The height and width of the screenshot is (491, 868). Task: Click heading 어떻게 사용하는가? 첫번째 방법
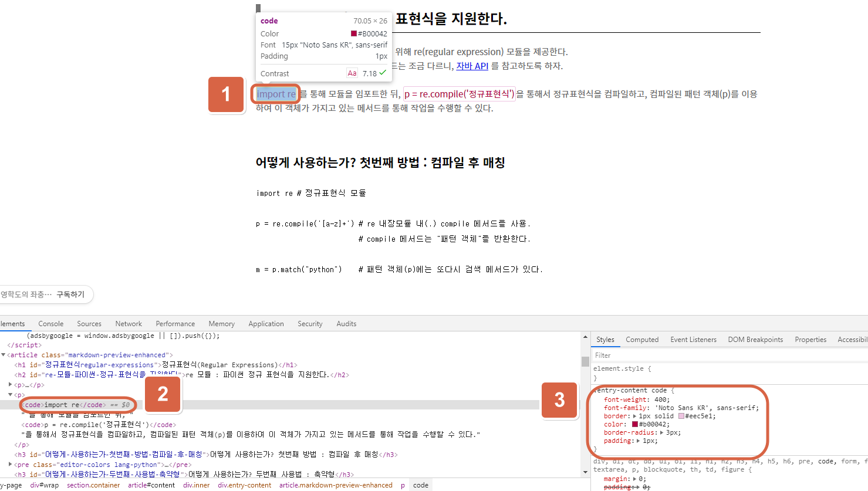(x=380, y=162)
